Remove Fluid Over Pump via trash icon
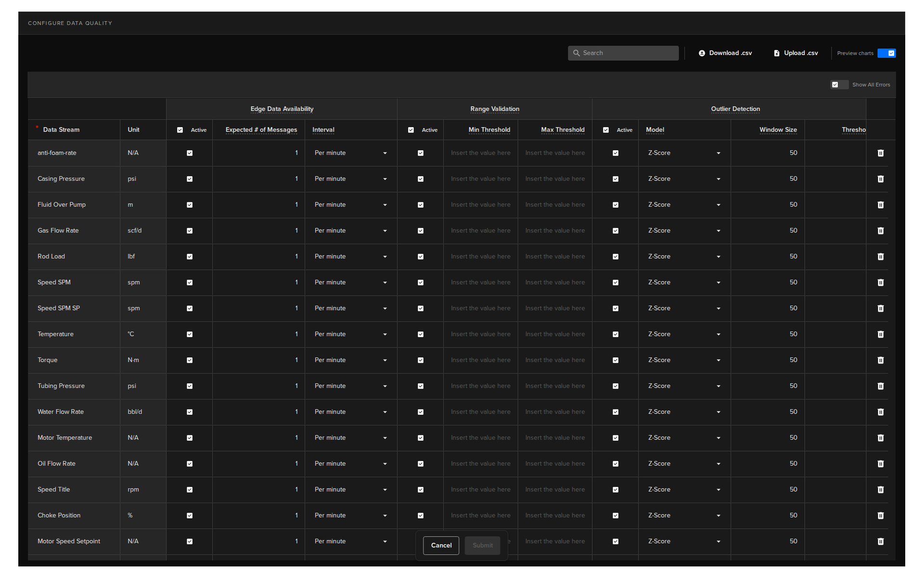Image resolution: width=924 pixels, height=578 pixels. pyautogui.click(x=880, y=205)
